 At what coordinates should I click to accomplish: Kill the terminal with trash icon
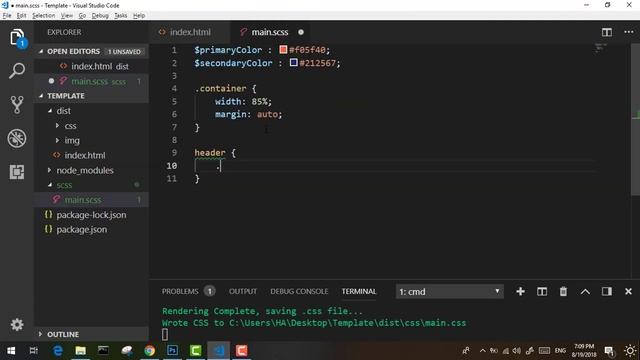(x=563, y=291)
